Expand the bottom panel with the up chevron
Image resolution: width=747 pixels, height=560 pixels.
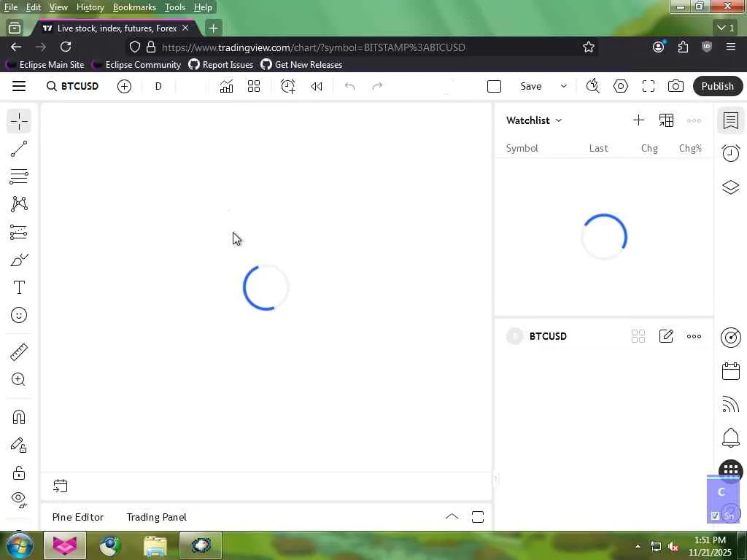coord(452,517)
